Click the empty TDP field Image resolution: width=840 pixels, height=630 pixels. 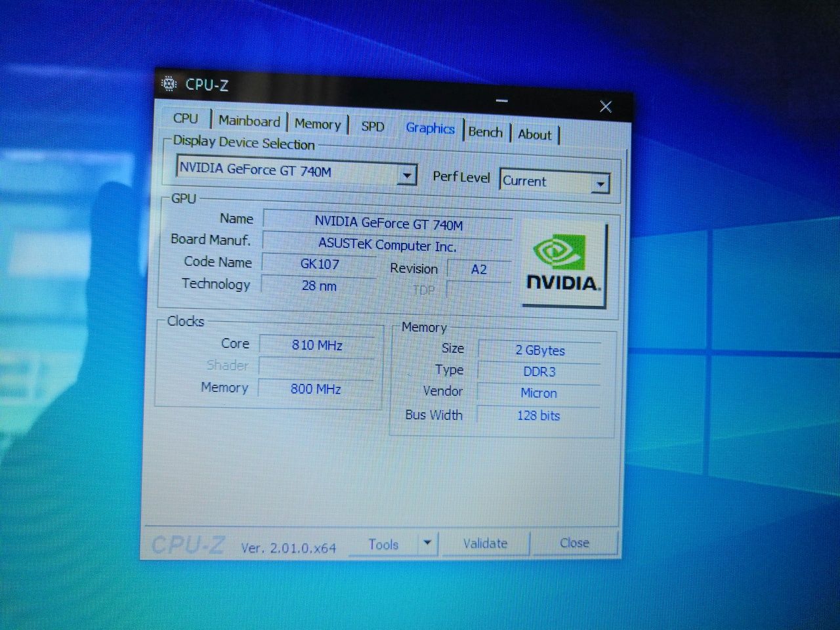point(478,290)
